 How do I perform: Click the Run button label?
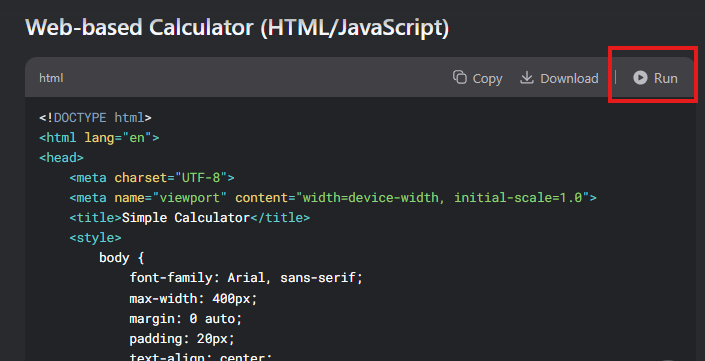pos(665,78)
